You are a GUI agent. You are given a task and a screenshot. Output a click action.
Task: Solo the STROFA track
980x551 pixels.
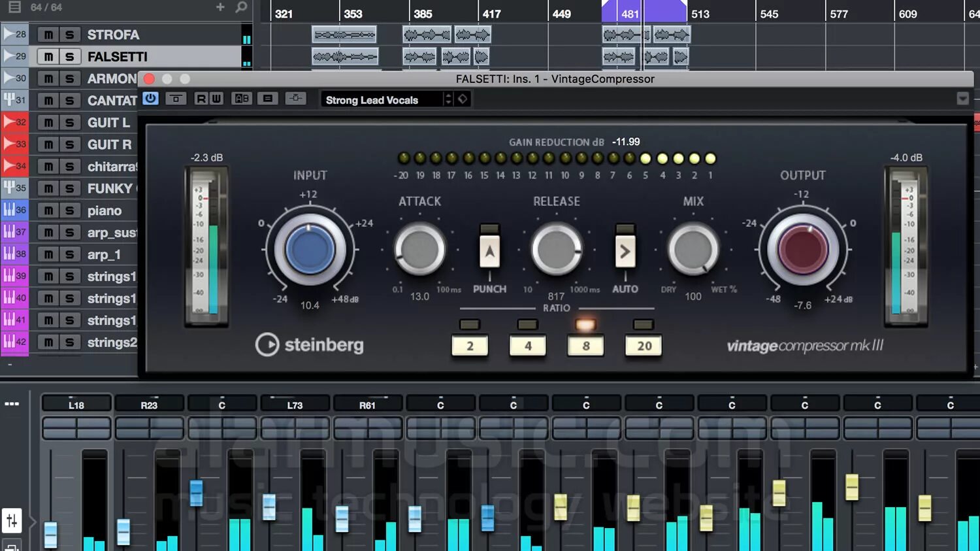click(x=70, y=35)
